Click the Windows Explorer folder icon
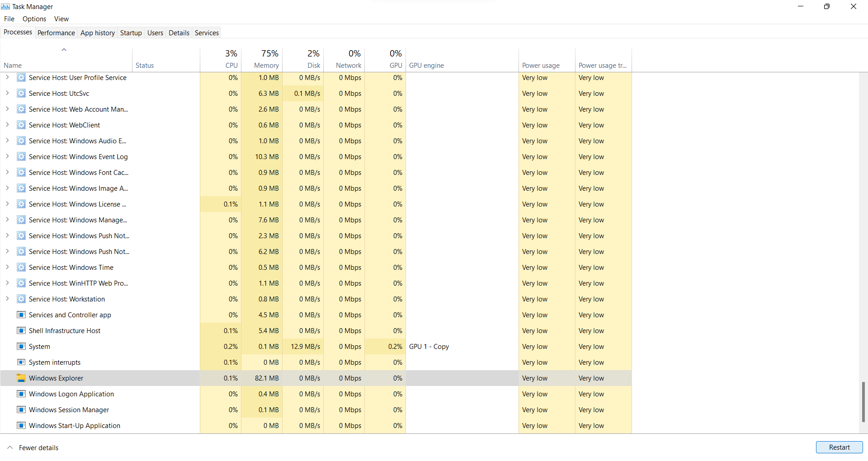Screen dimensions: 868x461 pyautogui.click(x=21, y=378)
